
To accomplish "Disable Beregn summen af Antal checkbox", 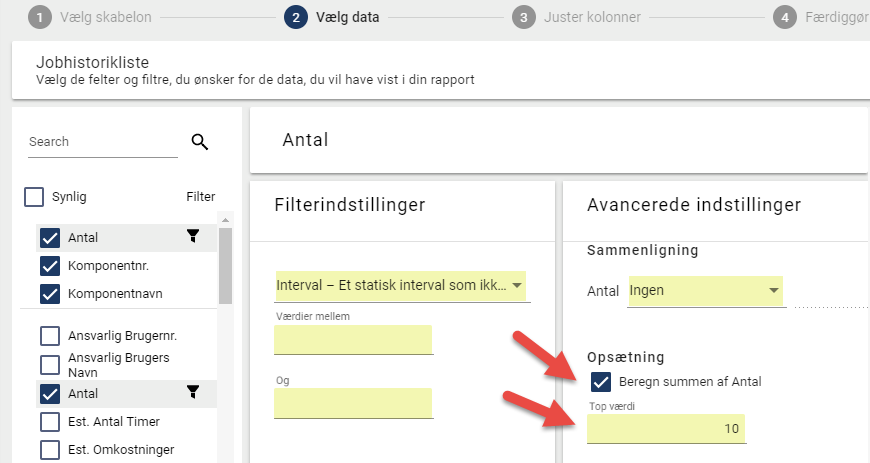I will pos(601,382).
